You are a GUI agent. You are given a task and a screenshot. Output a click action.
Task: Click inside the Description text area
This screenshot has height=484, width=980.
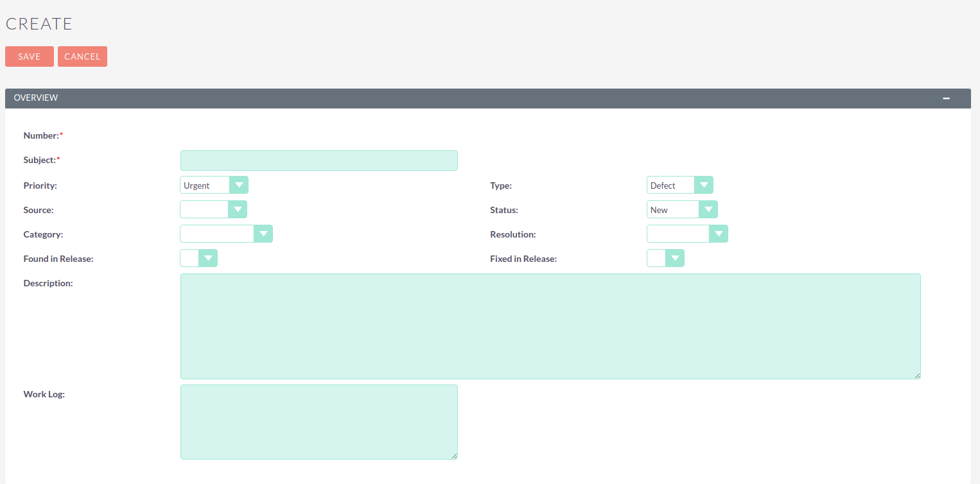550,326
